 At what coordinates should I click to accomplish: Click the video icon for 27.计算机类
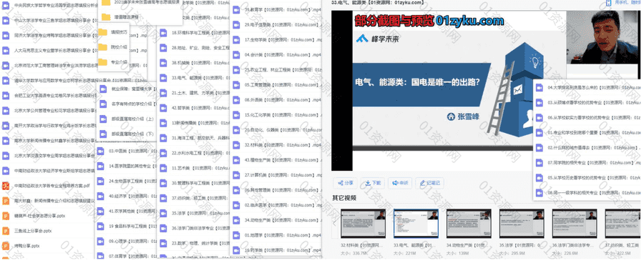pyautogui.click(x=235, y=175)
